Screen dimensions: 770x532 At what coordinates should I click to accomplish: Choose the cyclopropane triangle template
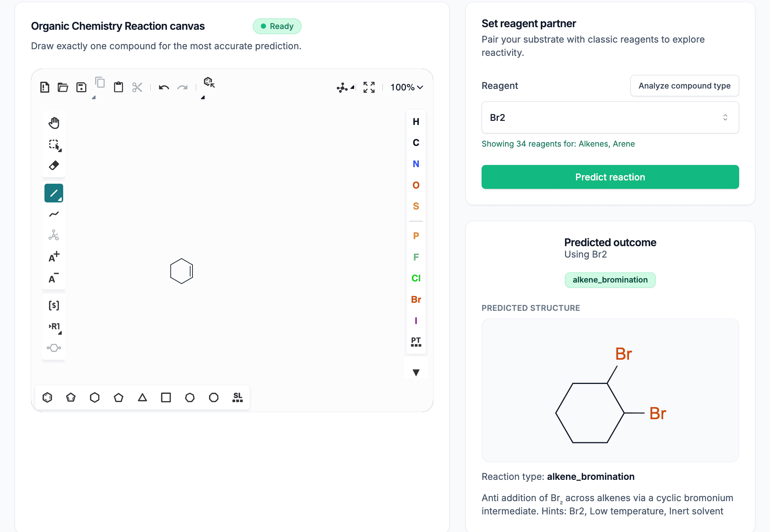click(x=142, y=397)
